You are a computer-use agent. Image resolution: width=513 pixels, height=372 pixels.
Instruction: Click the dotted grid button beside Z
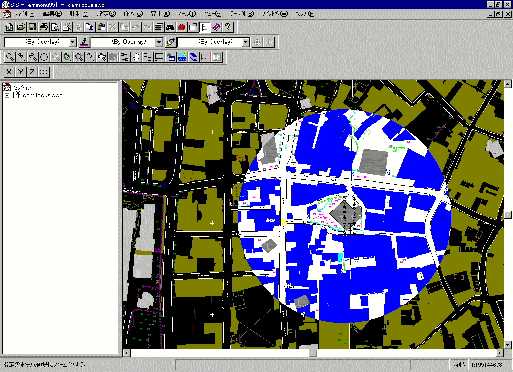click(44, 71)
